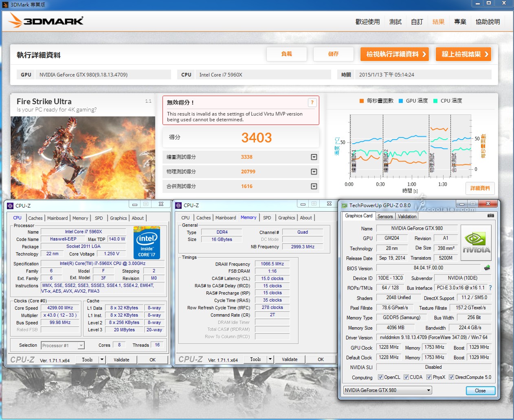Click the orange frames-per-second legend marker
The height and width of the screenshot is (420, 514).
[x=362, y=101]
